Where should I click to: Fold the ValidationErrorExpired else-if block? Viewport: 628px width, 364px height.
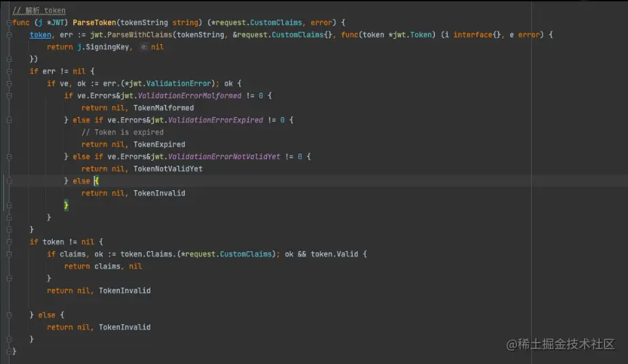coord(9,120)
